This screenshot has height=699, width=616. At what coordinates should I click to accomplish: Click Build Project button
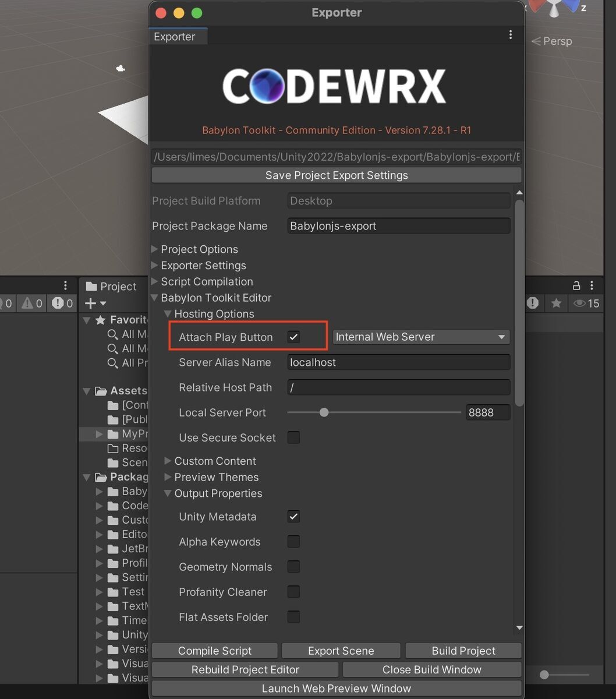(463, 651)
